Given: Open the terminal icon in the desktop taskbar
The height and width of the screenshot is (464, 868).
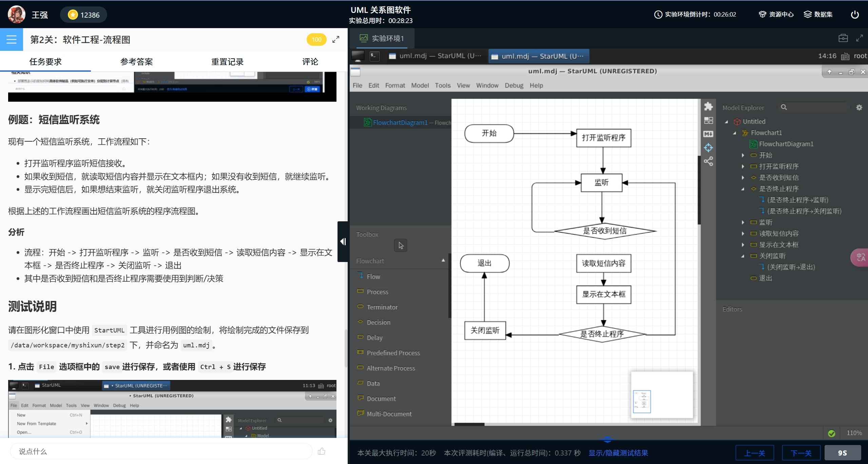Looking at the screenshot, I should (374, 56).
